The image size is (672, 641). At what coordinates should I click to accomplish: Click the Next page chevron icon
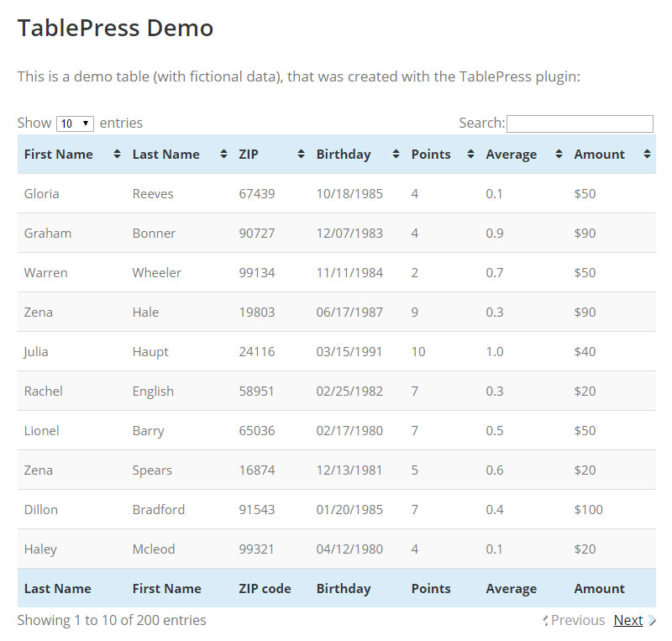[x=652, y=621]
